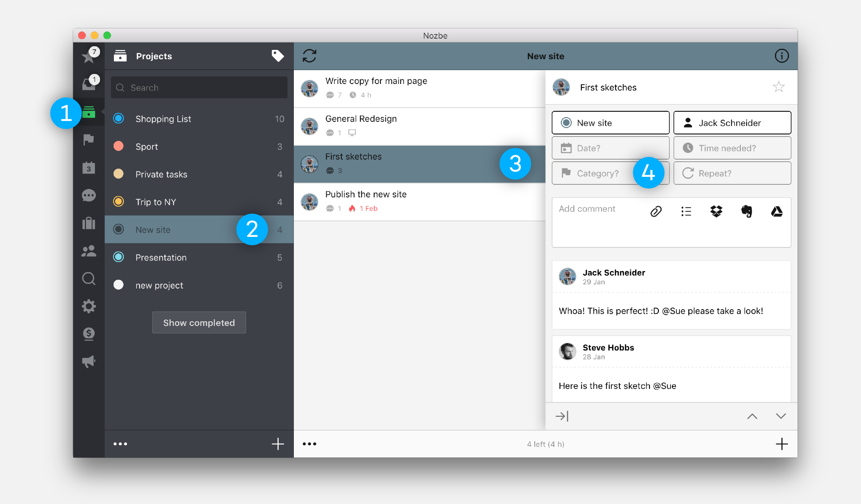The width and height of the screenshot is (861, 504).
Task: Enable repeat for First Sketches task
Action: (x=733, y=173)
